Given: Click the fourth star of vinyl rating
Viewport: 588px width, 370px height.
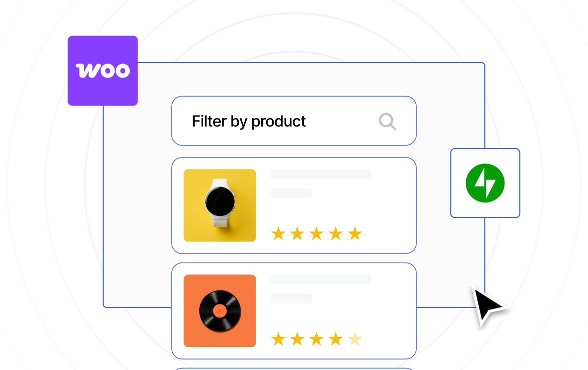Looking at the screenshot, I should [336, 339].
